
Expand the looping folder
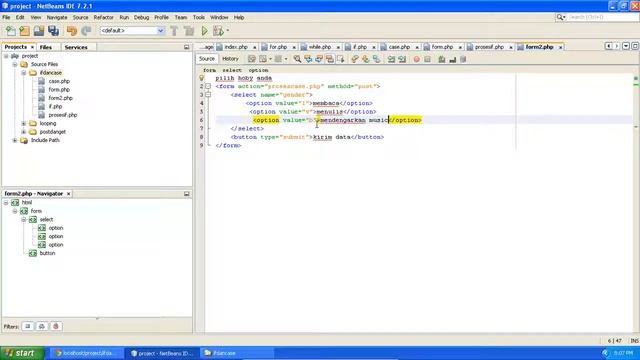pyautogui.click(x=24, y=123)
